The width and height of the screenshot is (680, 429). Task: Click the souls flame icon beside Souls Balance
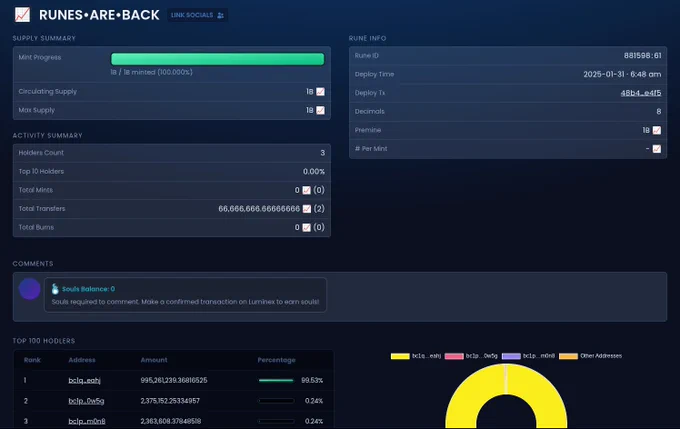pyautogui.click(x=55, y=289)
